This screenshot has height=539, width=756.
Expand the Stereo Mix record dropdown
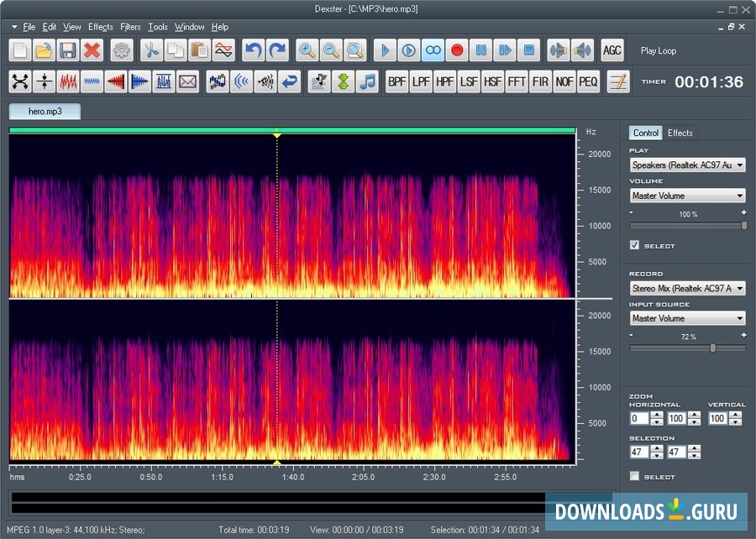687,288
